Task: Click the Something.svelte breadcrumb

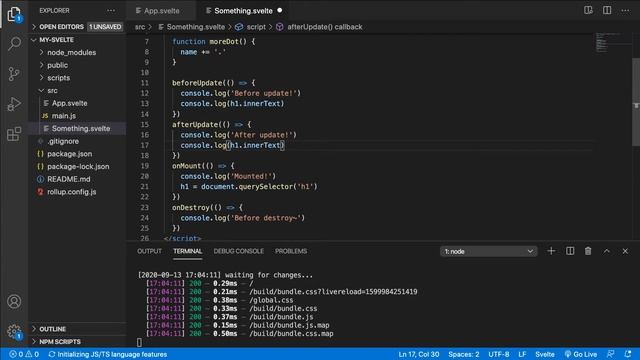Action: click(191, 27)
